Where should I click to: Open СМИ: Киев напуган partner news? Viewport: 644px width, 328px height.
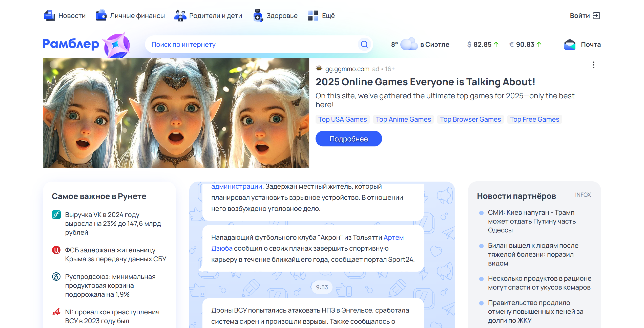(532, 221)
